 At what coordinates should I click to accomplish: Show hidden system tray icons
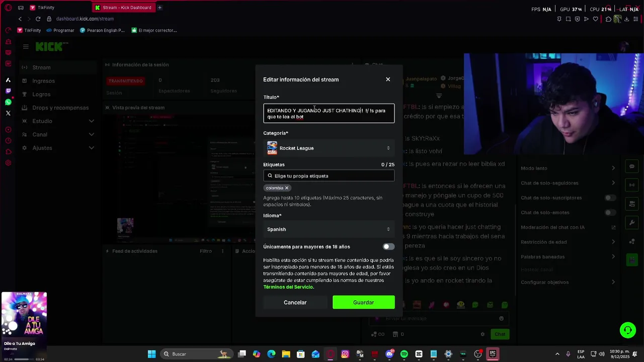[x=557, y=354]
